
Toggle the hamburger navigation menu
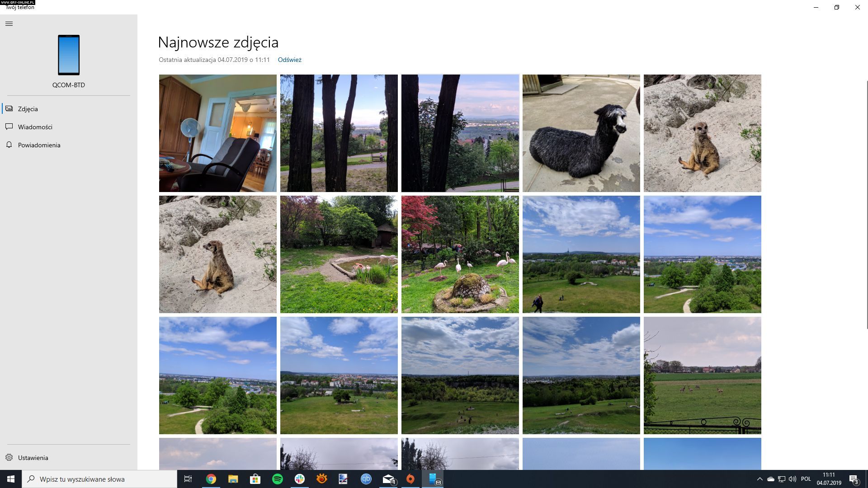[x=9, y=23]
